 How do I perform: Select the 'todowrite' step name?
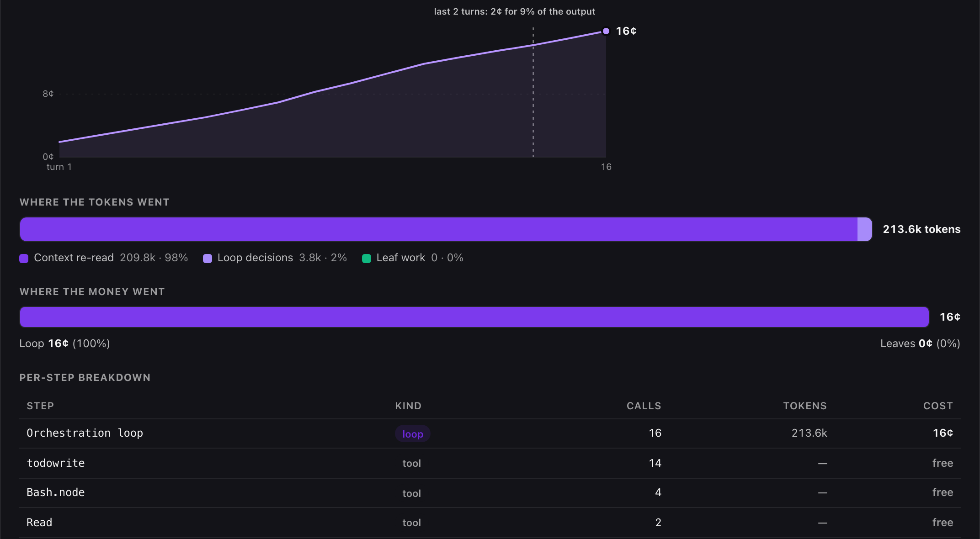56,463
